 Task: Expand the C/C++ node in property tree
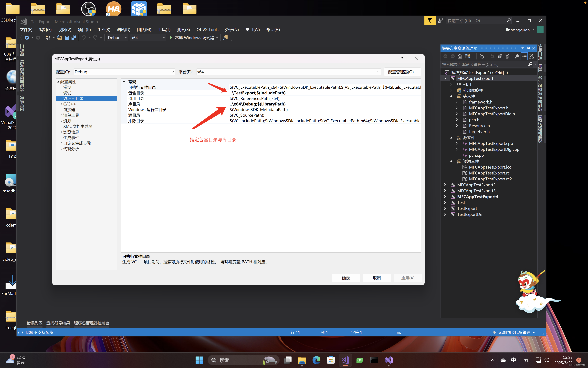61,104
